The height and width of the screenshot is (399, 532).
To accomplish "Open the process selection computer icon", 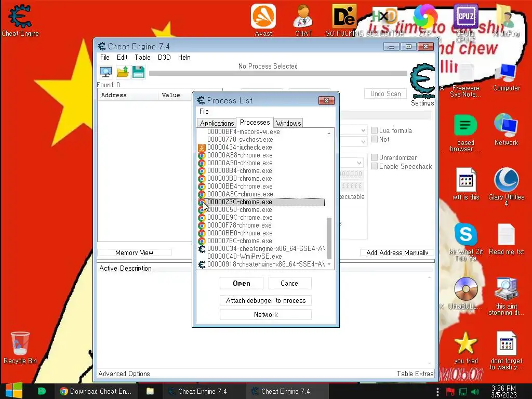I will [105, 72].
